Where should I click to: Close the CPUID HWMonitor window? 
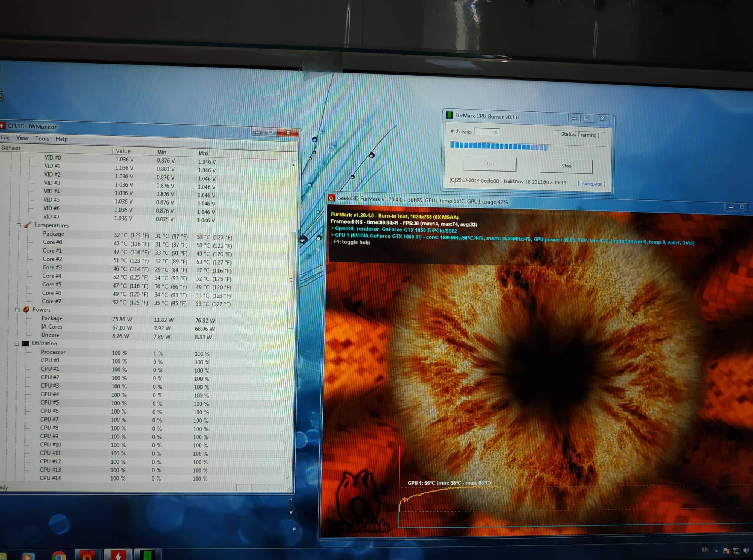(288, 132)
